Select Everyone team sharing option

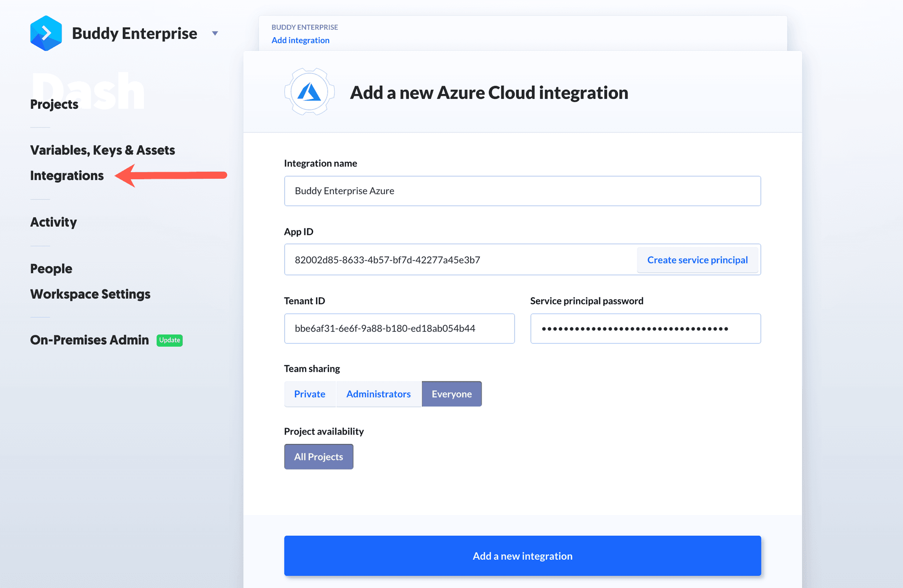point(451,394)
